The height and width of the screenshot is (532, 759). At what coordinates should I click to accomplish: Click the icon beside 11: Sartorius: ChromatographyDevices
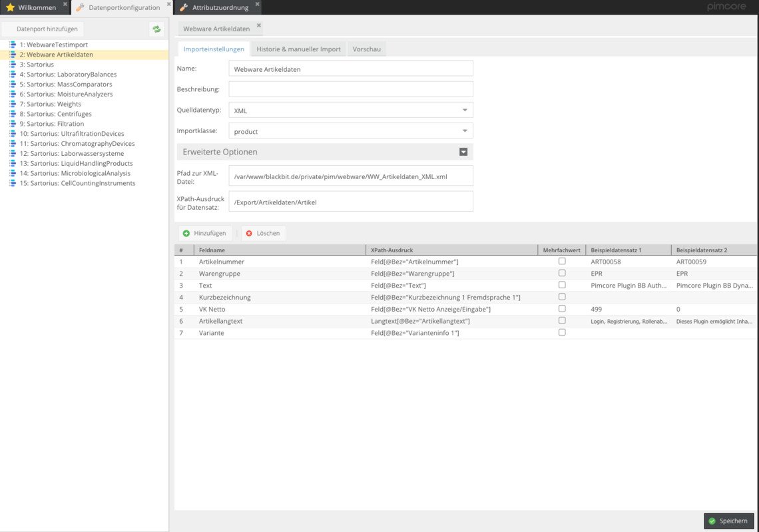pyautogui.click(x=13, y=143)
